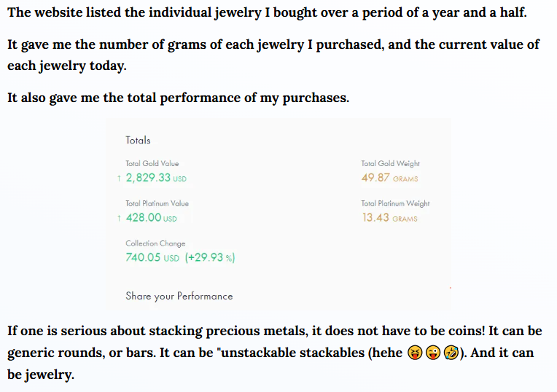Image resolution: width=557 pixels, height=392 pixels.
Task: Click the up arrow next to 428.00 USD
Action: tap(119, 218)
